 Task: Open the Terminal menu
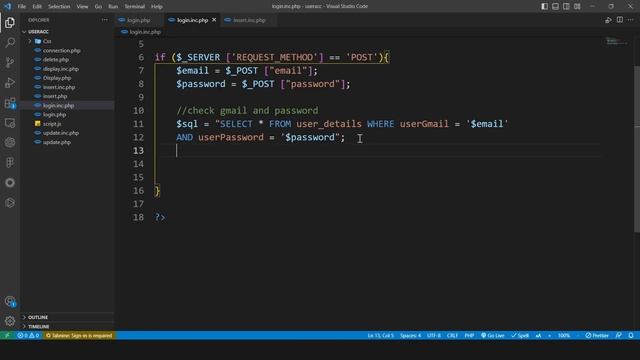click(134, 7)
